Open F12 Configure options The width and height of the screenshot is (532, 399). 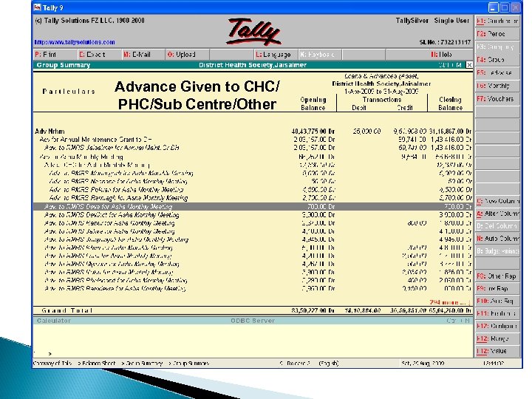point(497,326)
